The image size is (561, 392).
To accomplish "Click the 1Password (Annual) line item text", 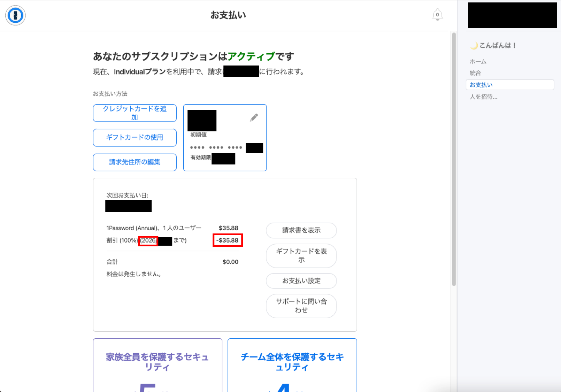I will click(x=154, y=228).
